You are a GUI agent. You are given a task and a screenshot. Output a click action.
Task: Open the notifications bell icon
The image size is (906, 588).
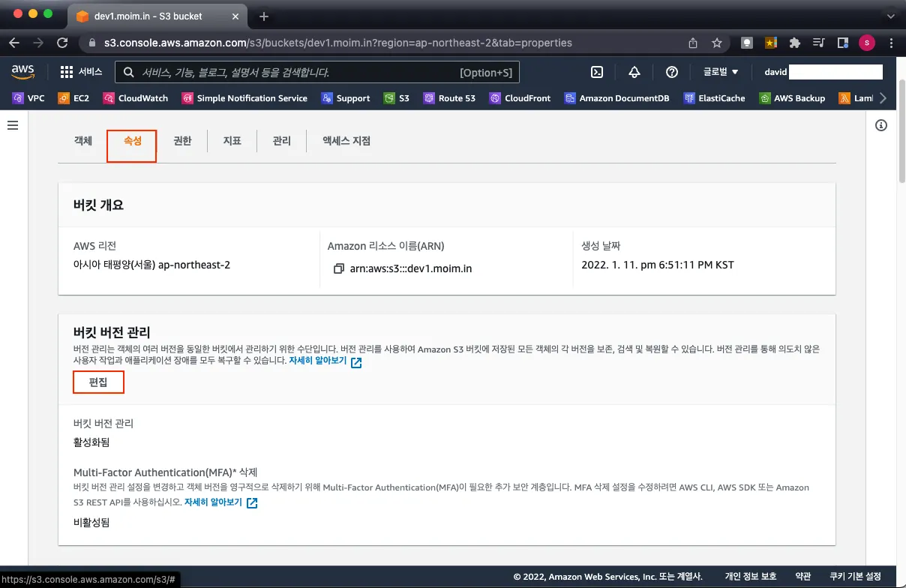[634, 72]
